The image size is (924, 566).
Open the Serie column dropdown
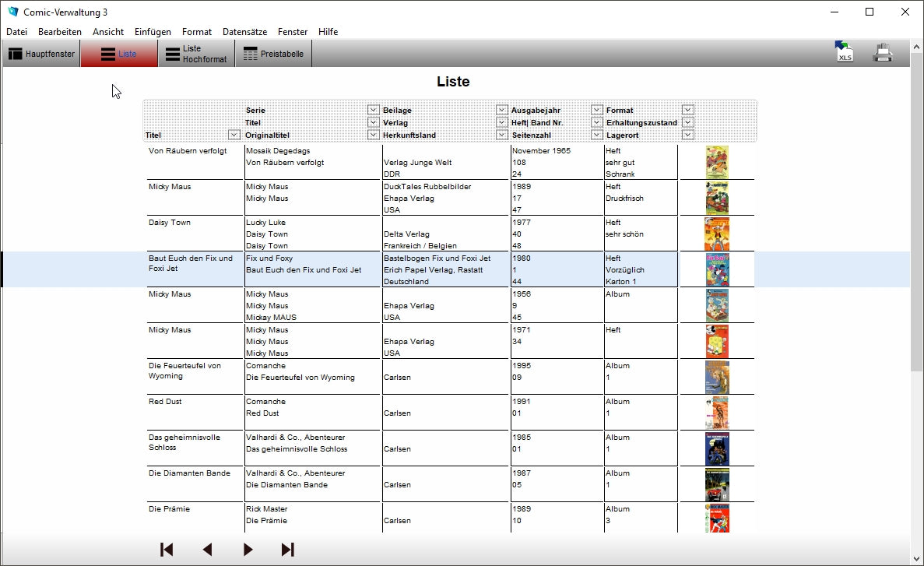pos(374,111)
